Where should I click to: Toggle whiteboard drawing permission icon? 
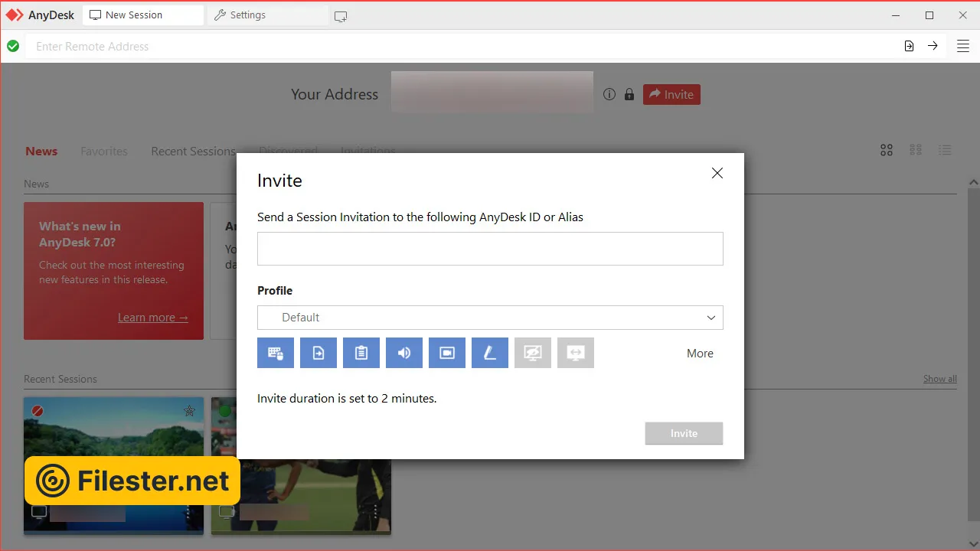pyautogui.click(x=490, y=353)
